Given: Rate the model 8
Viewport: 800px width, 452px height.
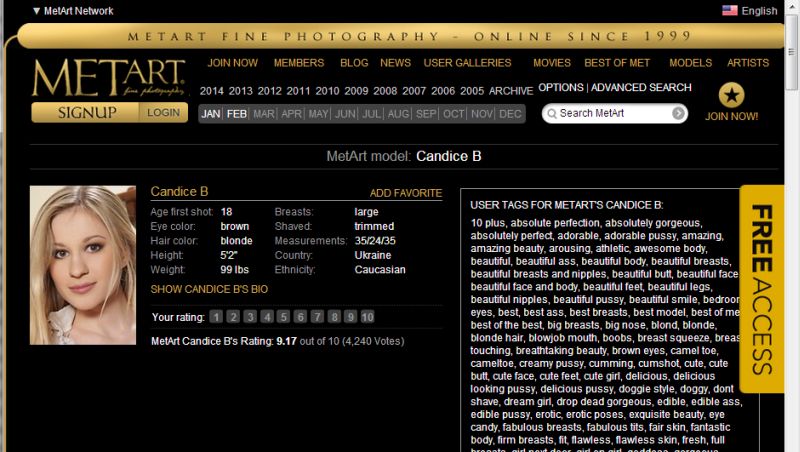Looking at the screenshot, I should [x=334, y=317].
